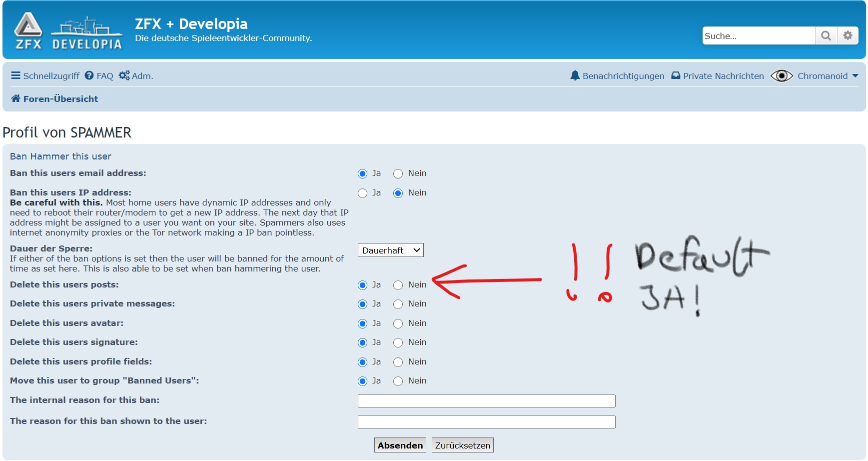
Task: Open the Schnellzugriff hamburger menu
Action: (16, 75)
